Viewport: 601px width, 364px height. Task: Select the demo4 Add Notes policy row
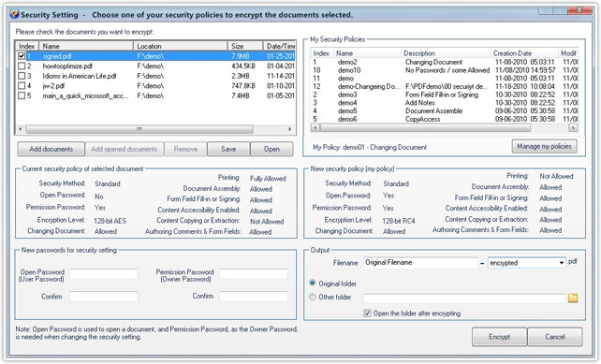click(445, 103)
